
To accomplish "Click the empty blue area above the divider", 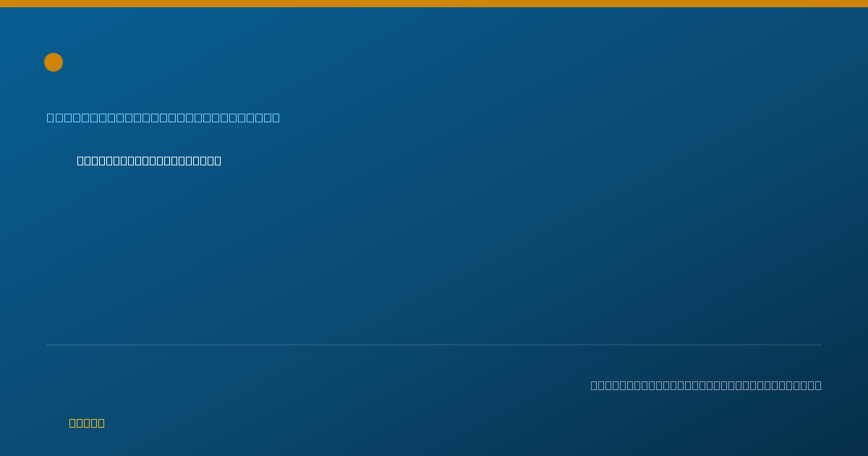I will 434,253.
